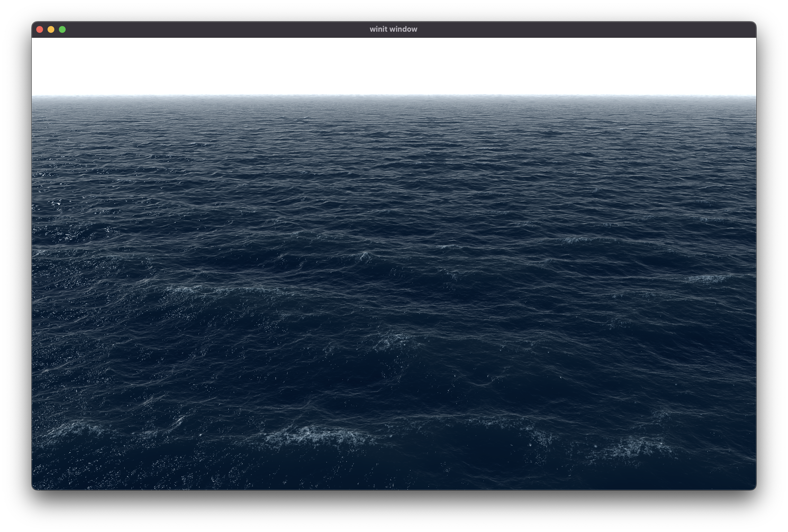Click the title bar between buttons and title
Viewport: 788px width, 532px height.
click(217, 29)
